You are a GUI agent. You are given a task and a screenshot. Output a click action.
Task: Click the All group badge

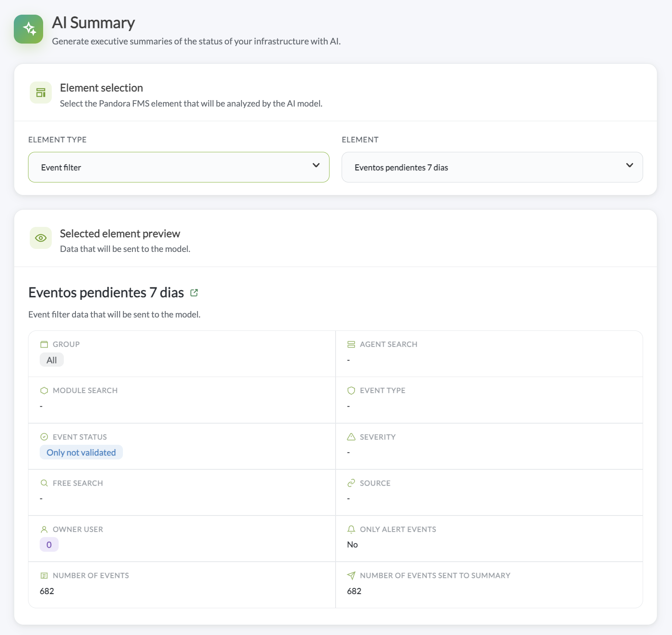coord(52,360)
